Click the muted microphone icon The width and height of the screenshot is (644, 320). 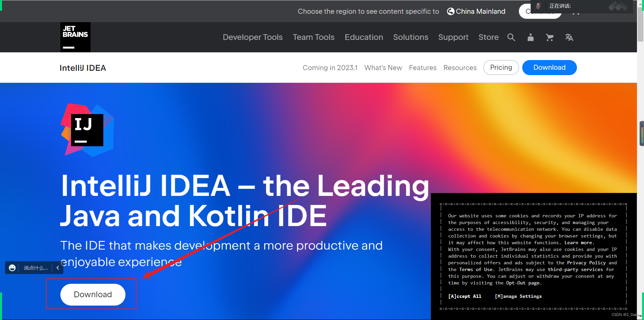(538, 6)
